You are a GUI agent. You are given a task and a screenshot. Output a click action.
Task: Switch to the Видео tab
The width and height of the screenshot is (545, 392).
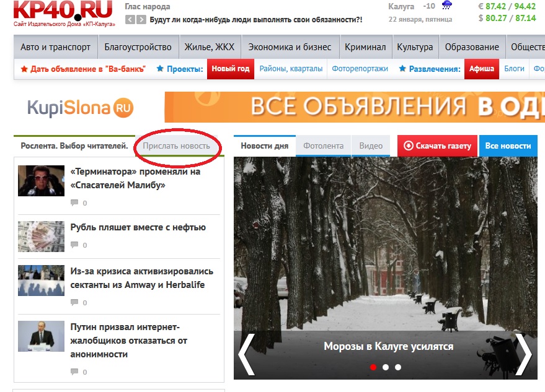tap(371, 146)
